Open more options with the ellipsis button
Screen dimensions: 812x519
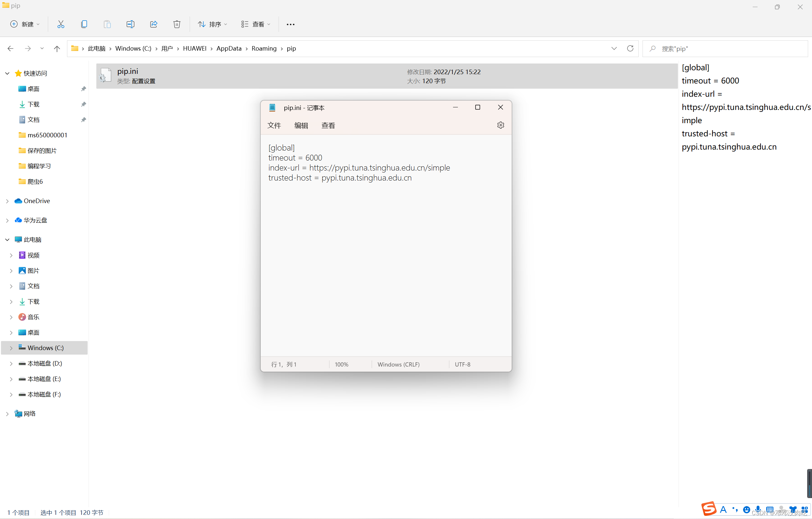pyautogui.click(x=290, y=24)
